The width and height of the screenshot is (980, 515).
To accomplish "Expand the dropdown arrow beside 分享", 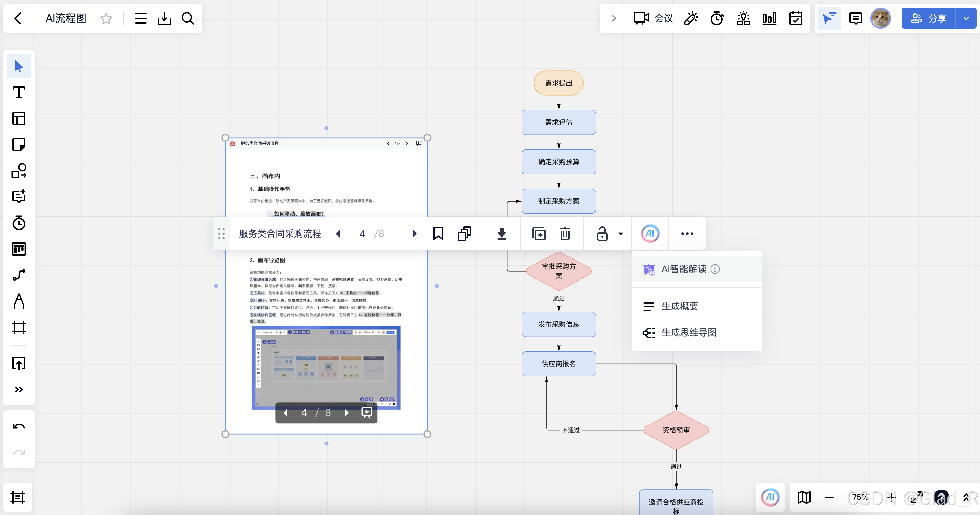I will pyautogui.click(x=966, y=18).
